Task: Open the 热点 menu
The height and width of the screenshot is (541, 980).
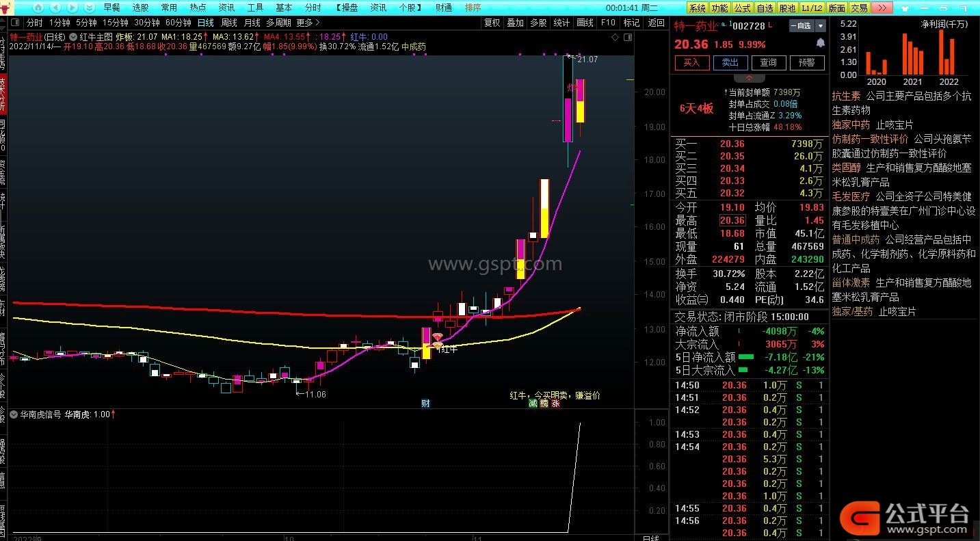Action: 198,8
